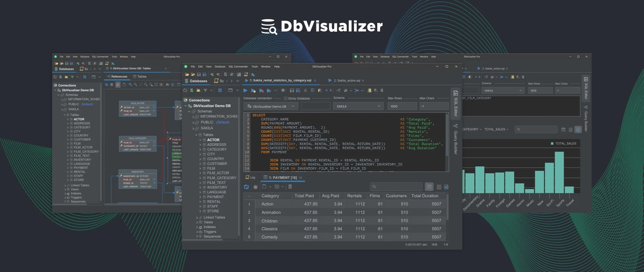Open the SQL Editor side panel icon
This screenshot has height=272, width=644.
[456, 94]
